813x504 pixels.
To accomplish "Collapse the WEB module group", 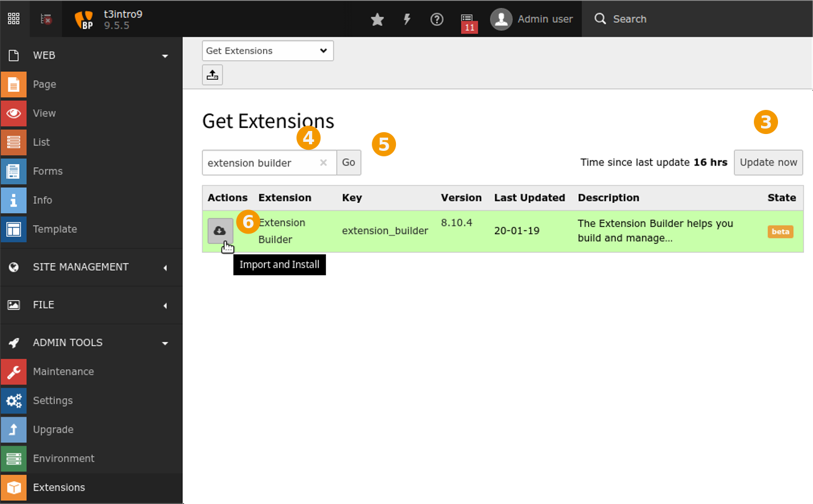I will pos(165,55).
